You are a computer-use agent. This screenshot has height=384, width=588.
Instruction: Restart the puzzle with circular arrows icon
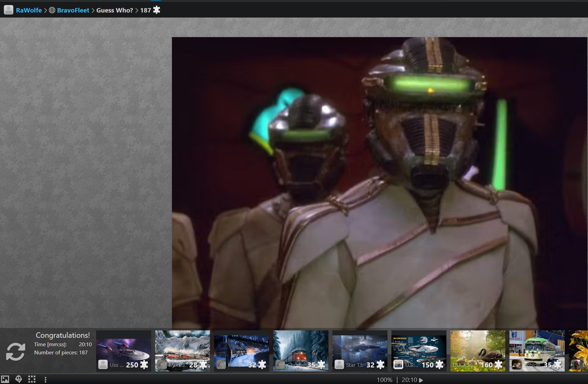click(16, 352)
